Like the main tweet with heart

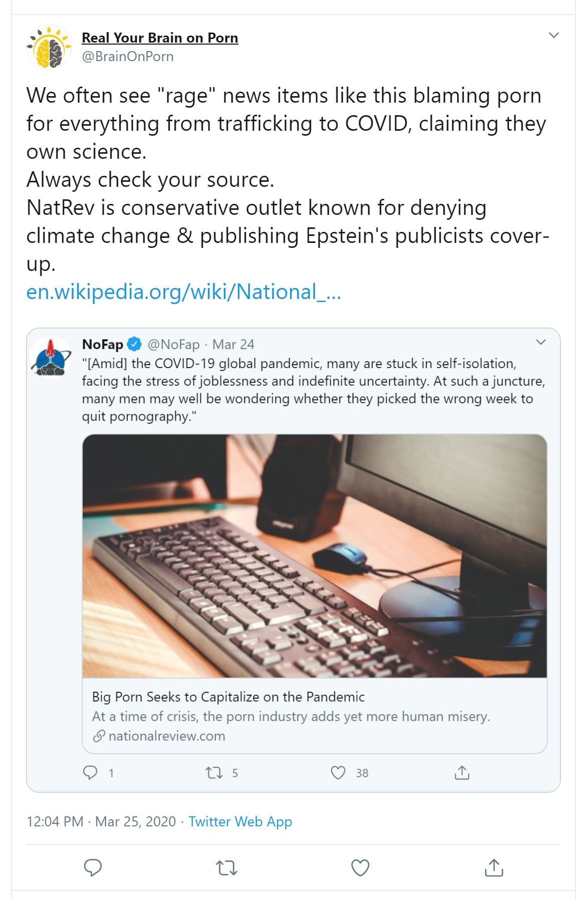[360, 867]
